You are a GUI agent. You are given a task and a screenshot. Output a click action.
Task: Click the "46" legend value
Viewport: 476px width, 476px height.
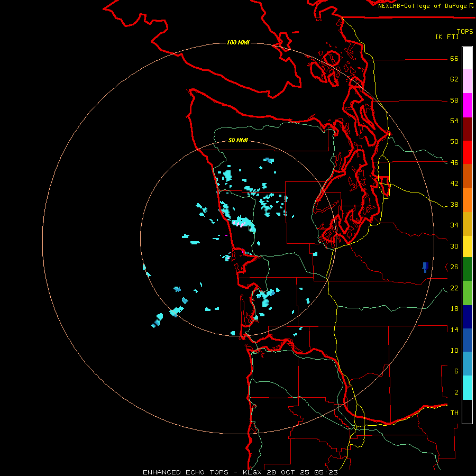pyautogui.click(x=454, y=163)
